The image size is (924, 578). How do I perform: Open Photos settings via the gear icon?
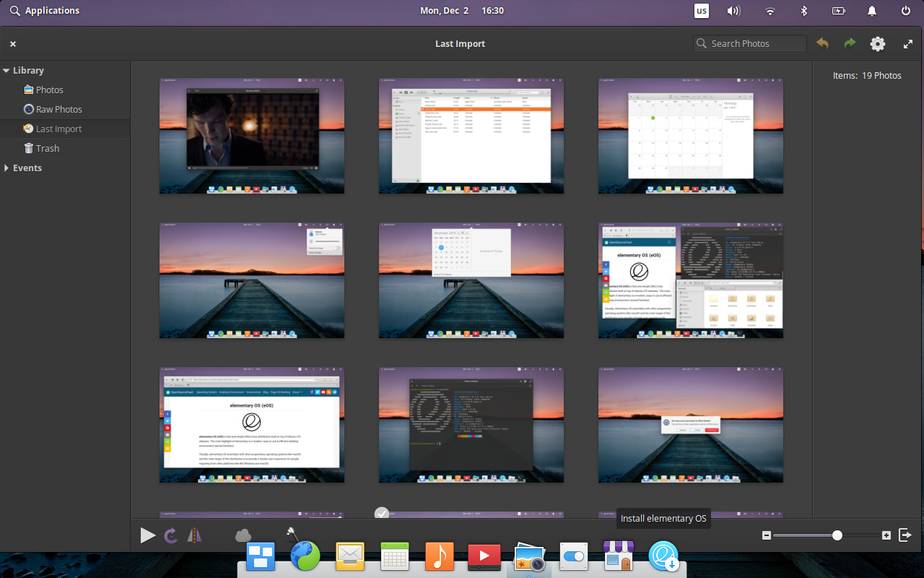(878, 43)
